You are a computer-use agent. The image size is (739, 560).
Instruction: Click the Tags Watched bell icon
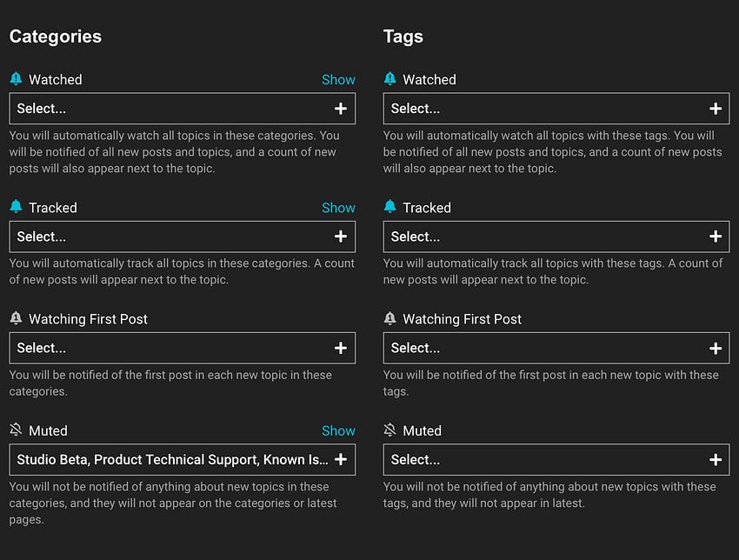click(389, 79)
